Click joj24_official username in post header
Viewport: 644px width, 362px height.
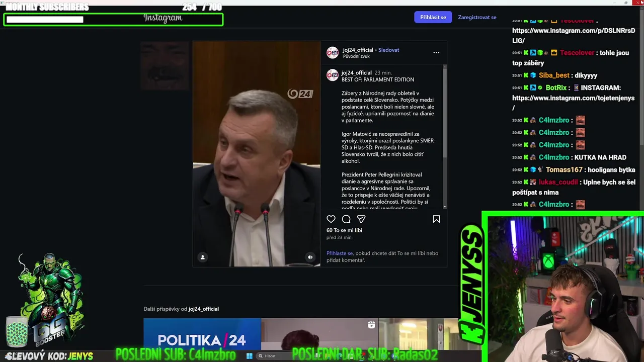[358, 50]
